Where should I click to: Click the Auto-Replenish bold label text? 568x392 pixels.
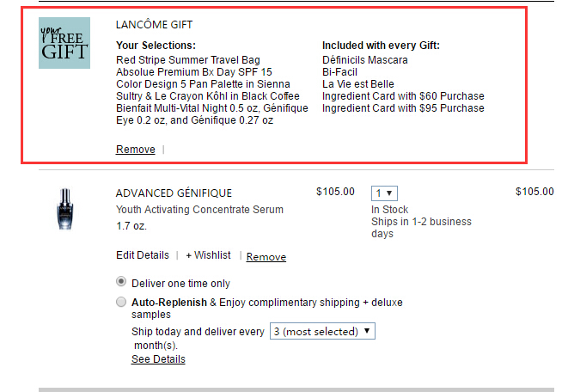click(169, 302)
